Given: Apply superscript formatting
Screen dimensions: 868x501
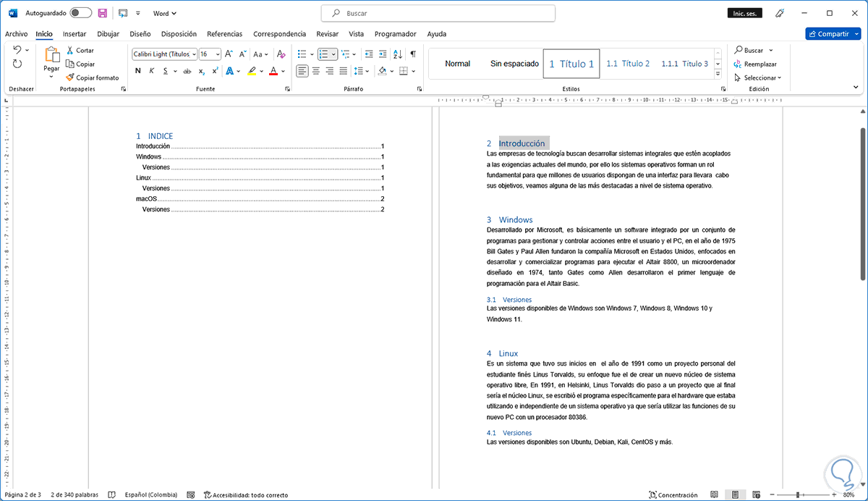Looking at the screenshot, I should point(215,71).
